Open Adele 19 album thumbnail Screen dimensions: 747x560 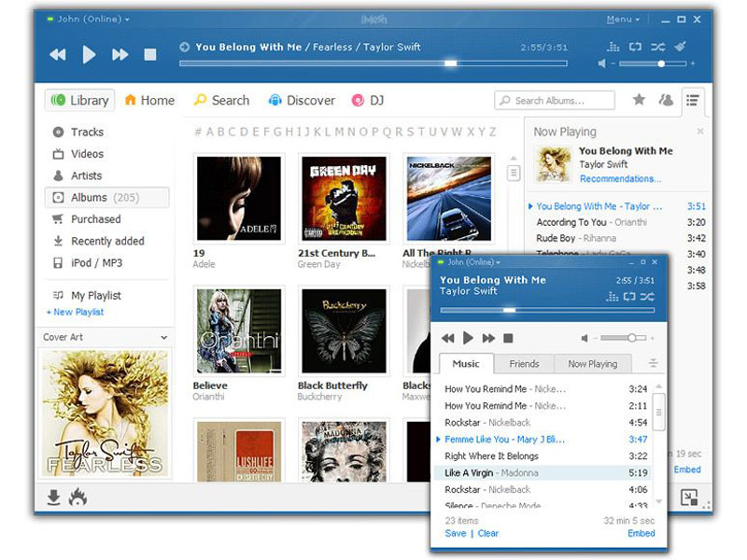click(239, 199)
